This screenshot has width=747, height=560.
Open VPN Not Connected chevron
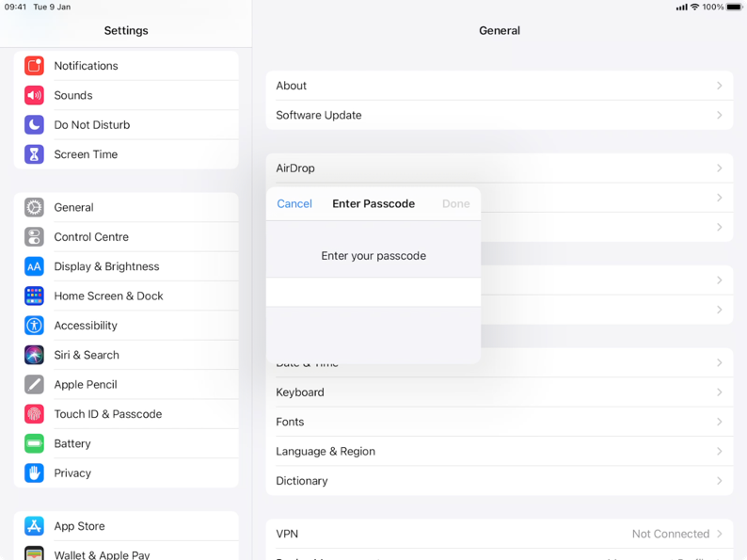[x=720, y=534]
